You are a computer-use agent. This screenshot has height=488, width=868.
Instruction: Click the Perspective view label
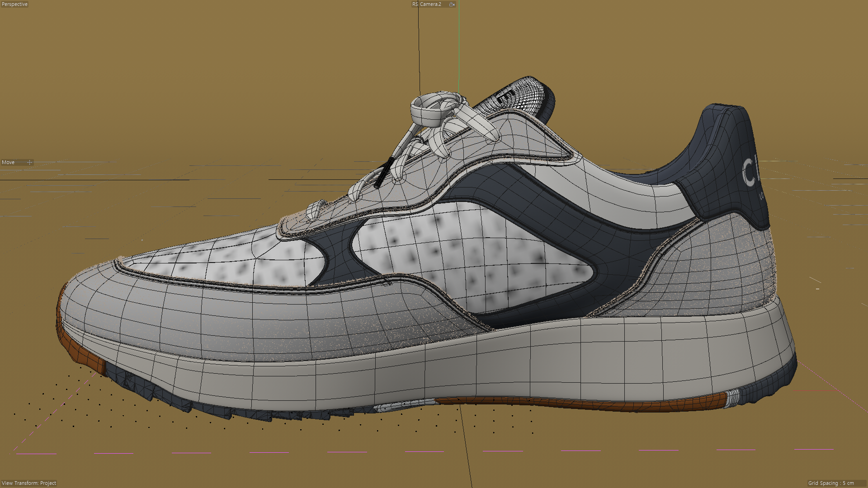[14, 4]
